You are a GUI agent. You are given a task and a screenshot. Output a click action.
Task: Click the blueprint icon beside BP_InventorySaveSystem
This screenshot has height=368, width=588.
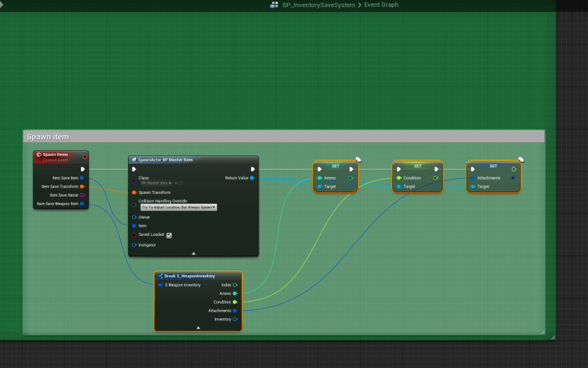click(274, 5)
